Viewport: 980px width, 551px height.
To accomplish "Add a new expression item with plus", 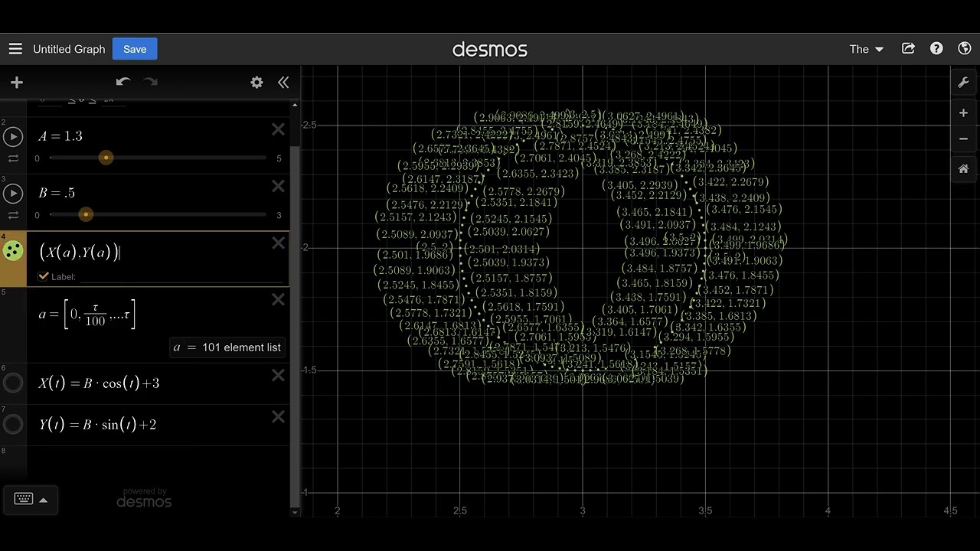I will click(x=17, y=82).
